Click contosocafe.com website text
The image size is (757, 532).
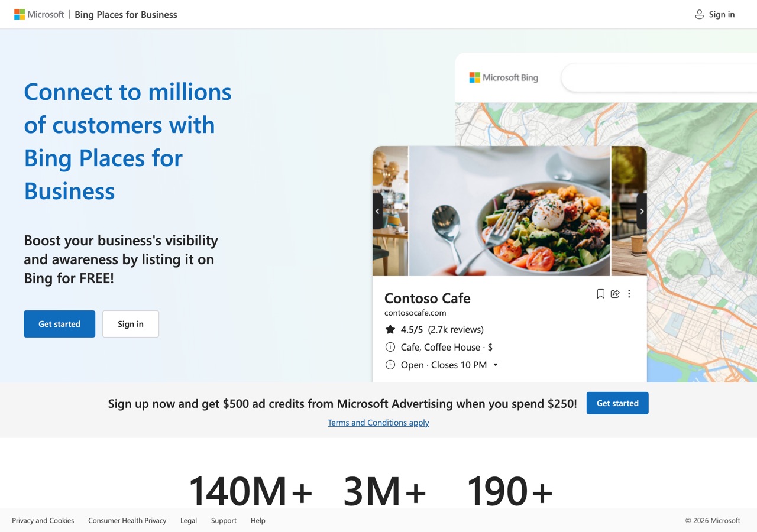[415, 313]
